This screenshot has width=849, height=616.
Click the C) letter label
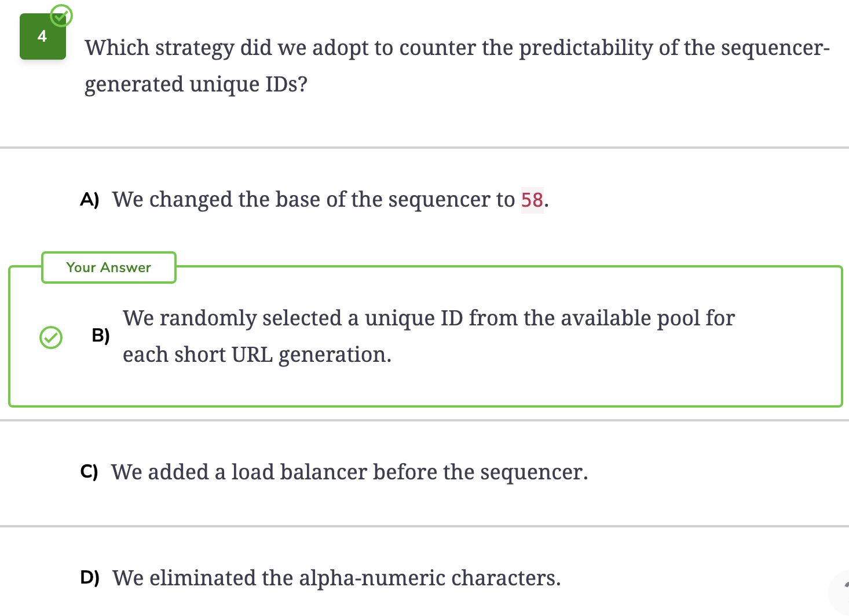(89, 472)
